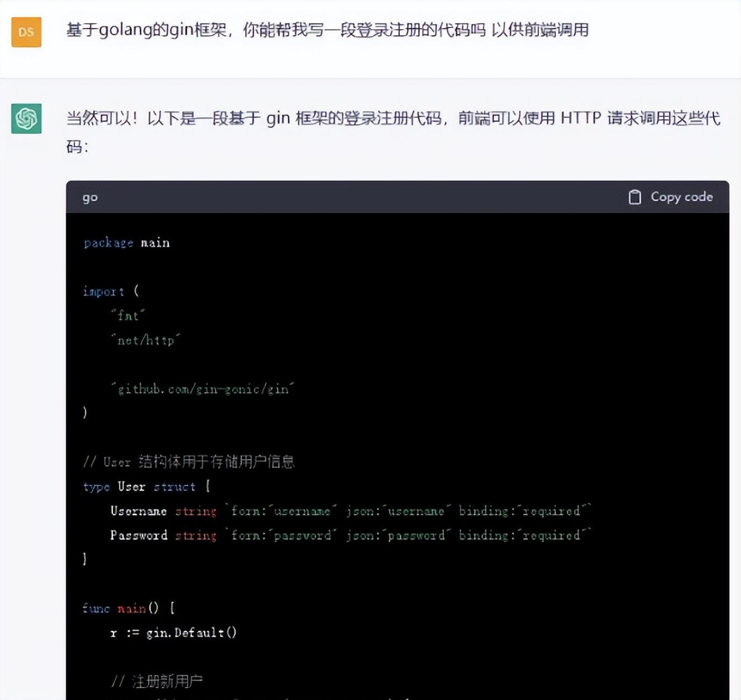Click the package main code line

[127, 243]
